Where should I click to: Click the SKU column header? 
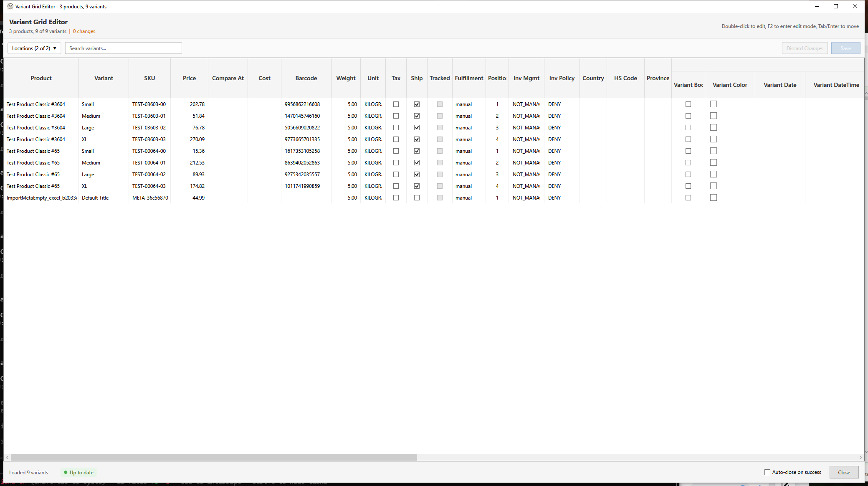point(149,78)
